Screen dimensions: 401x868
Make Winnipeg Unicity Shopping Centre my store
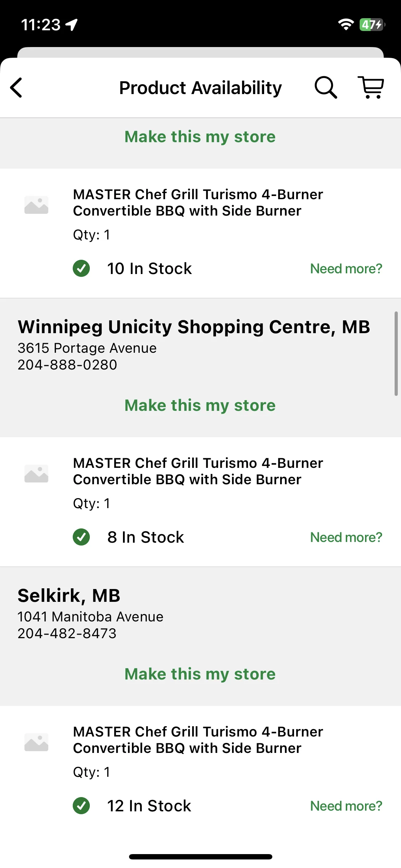coord(200,405)
